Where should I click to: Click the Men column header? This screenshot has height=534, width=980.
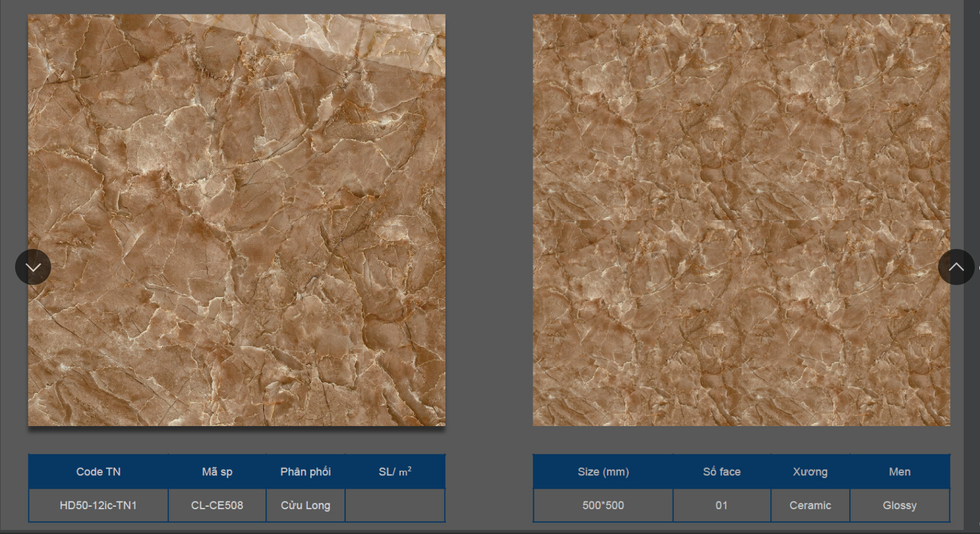click(x=899, y=471)
